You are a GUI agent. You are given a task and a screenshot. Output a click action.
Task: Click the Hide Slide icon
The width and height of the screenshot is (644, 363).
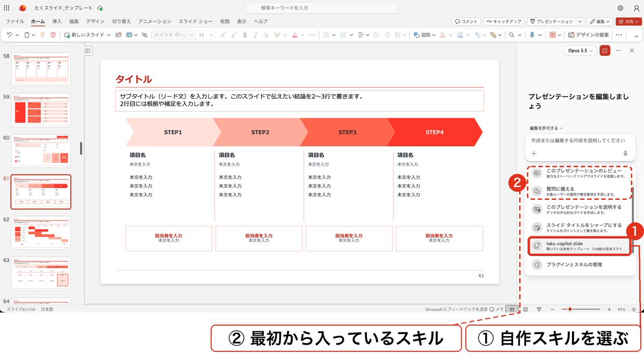144,35
